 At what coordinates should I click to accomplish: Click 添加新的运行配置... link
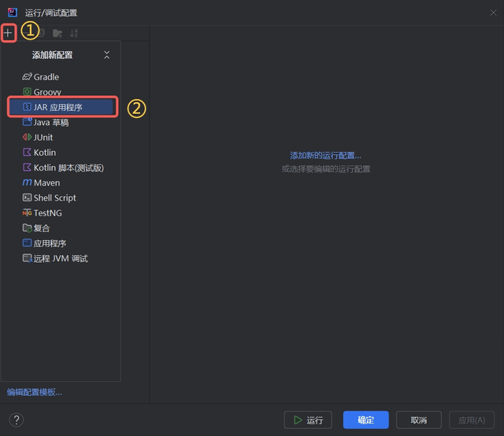point(325,156)
